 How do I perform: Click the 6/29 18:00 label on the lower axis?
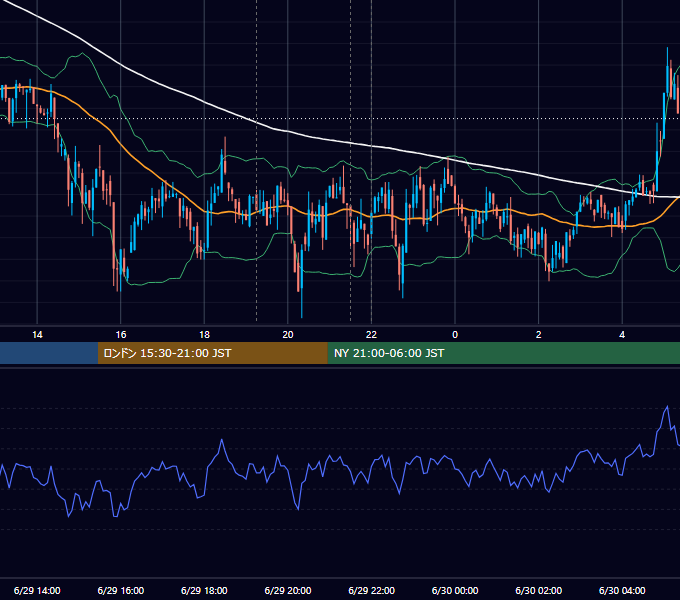pos(204,590)
